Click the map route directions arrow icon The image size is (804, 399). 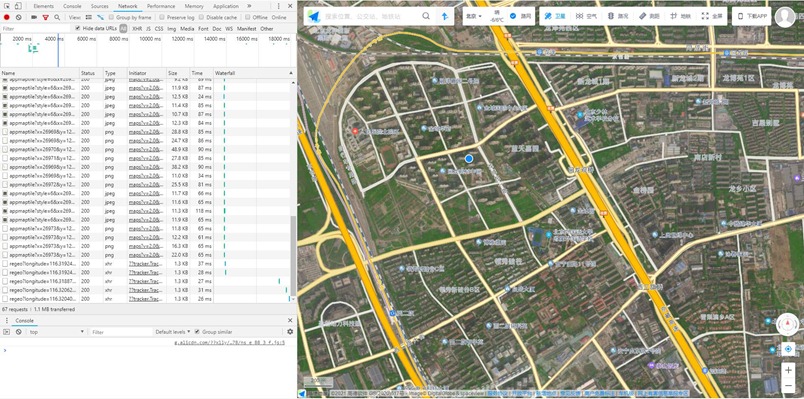click(x=445, y=16)
